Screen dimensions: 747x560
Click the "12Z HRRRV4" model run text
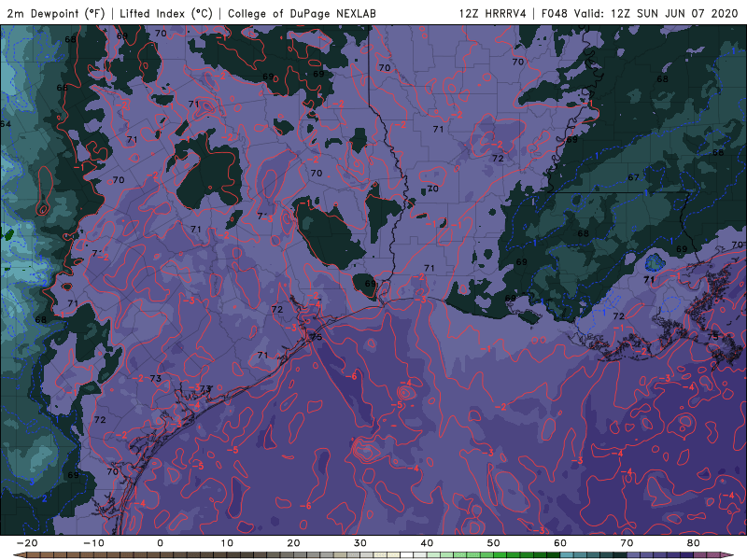pyautogui.click(x=492, y=13)
